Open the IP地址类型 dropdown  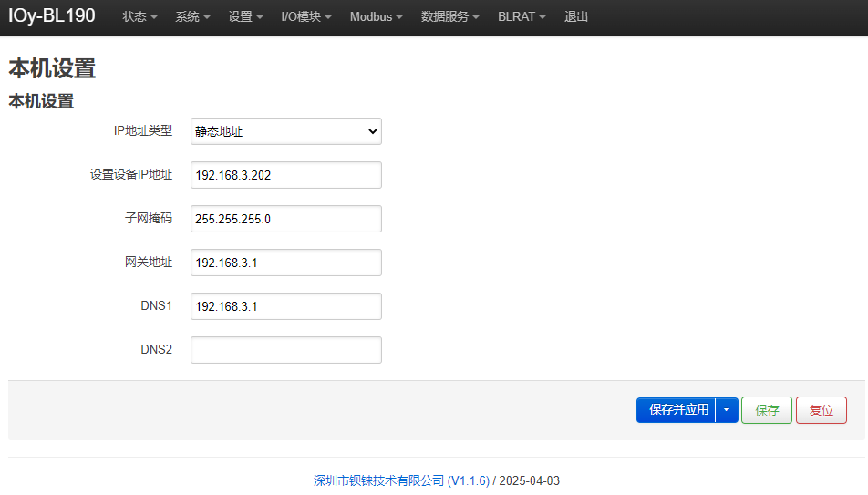coord(286,131)
